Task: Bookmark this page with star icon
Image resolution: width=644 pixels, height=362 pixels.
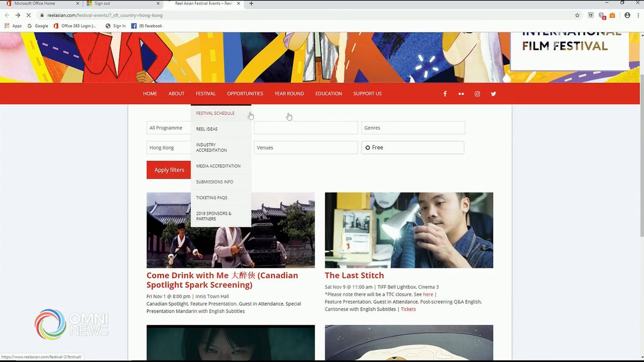Action: 577,15
